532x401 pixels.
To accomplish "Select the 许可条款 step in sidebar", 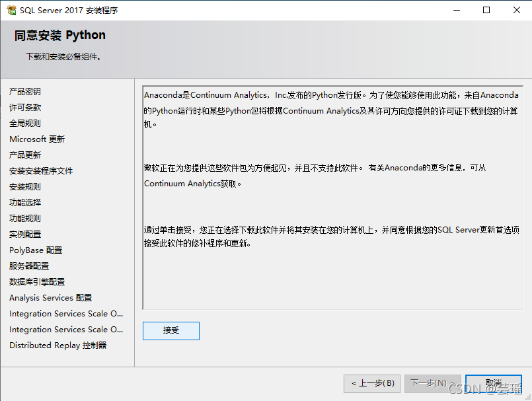I will pos(25,107).
